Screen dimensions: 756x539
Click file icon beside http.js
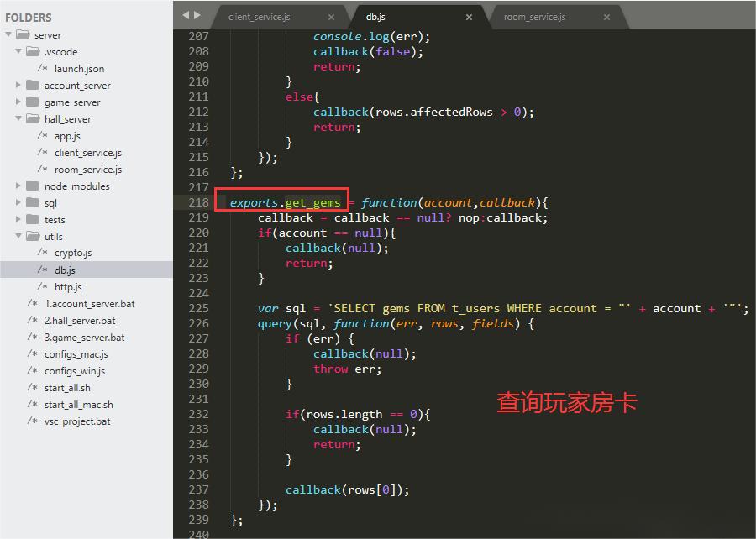coord(43,286)
